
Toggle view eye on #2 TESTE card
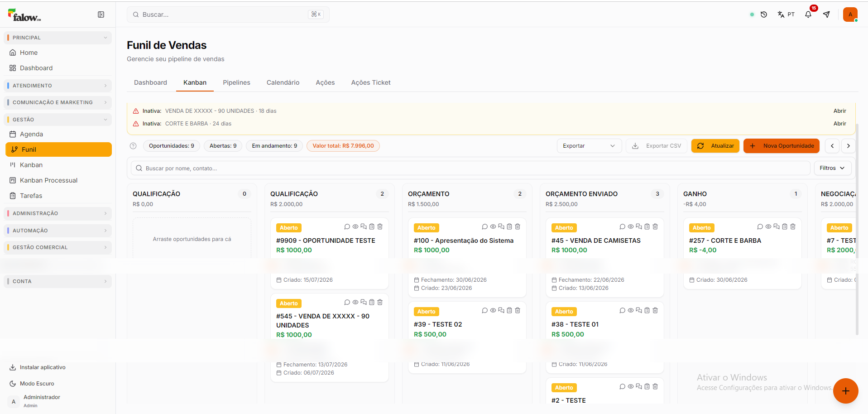pos(631,386)
